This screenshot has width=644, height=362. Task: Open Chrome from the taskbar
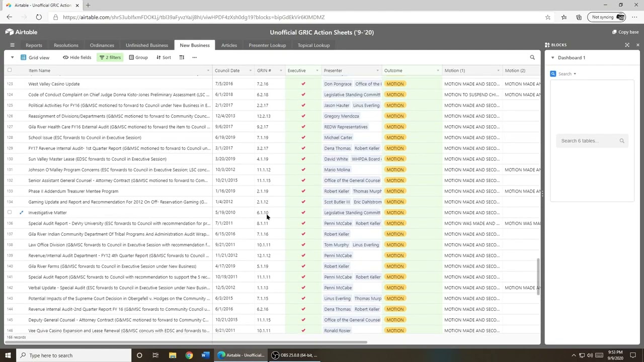189,355
